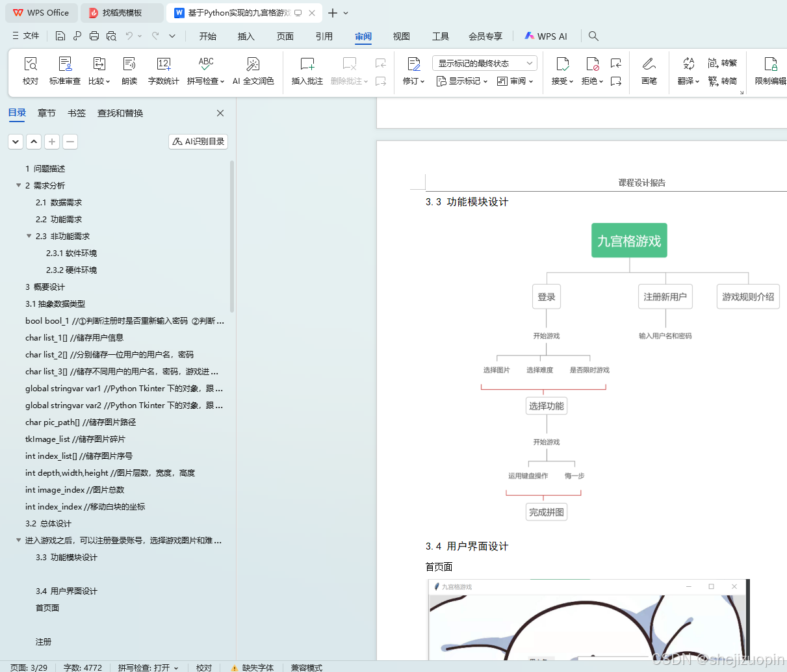Collapse the 2 需求分析 outline node

(x=18, y=185)
